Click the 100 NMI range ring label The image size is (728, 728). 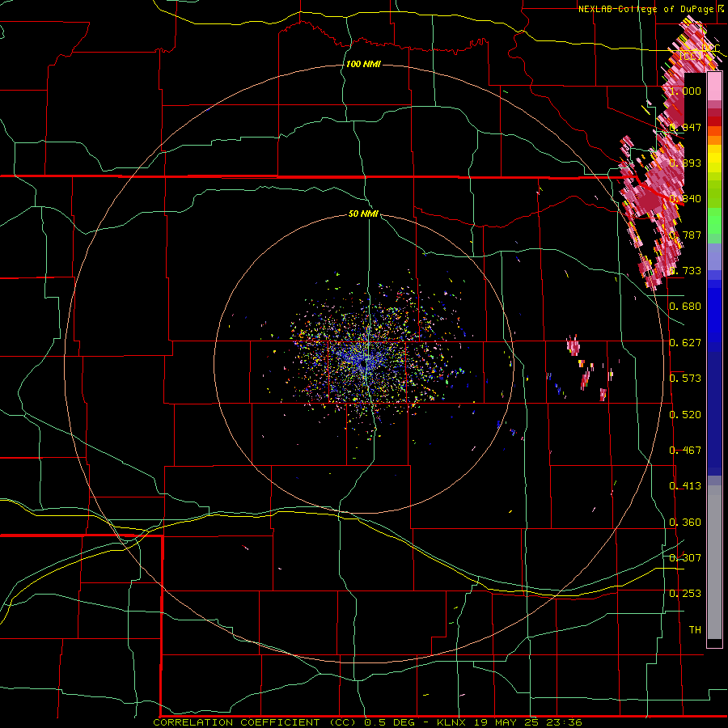(363, 64)
